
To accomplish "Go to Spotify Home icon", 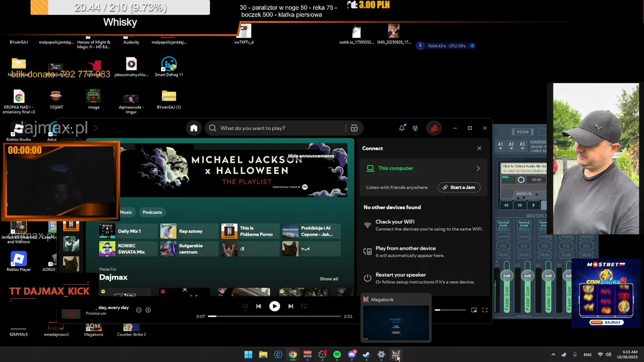I will point(194,128).
